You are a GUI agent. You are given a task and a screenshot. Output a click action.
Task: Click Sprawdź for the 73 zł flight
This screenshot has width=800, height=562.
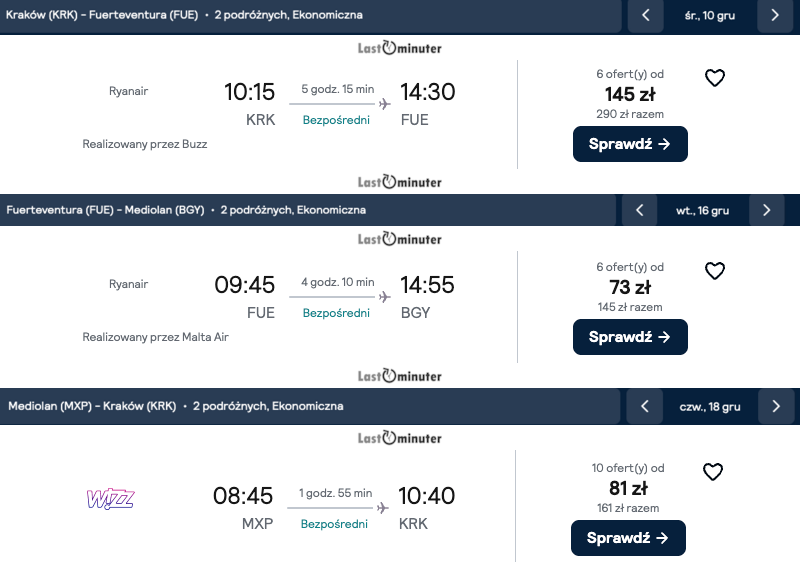[x=630, y=337]
